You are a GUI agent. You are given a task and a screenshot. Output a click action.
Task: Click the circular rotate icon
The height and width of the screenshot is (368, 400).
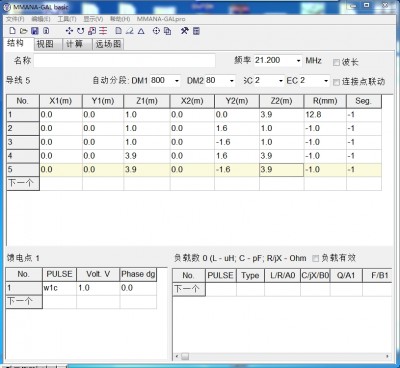(80, 31)
